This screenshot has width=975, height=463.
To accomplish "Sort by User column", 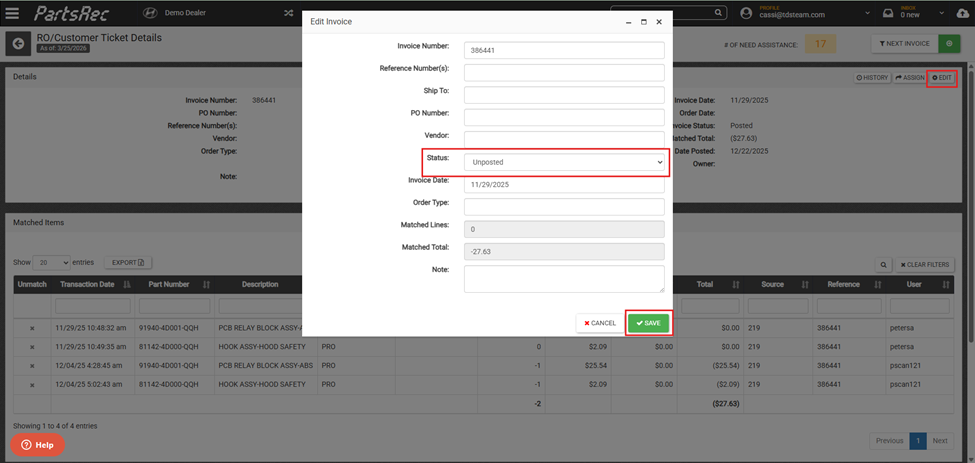I will pyautogui.click(x=920, y=285).
